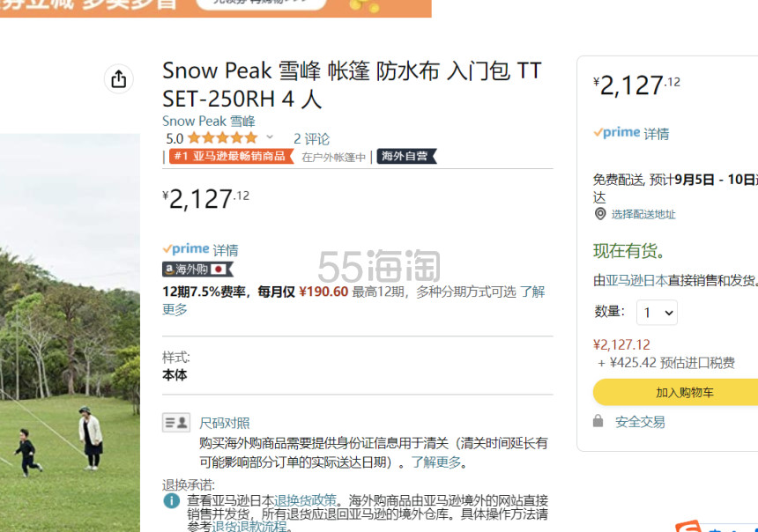The height and width of the screenshot is (532, 758).
Task: Click the 海外购 badge with Japan flag
Action: click(x=197, y=270)
